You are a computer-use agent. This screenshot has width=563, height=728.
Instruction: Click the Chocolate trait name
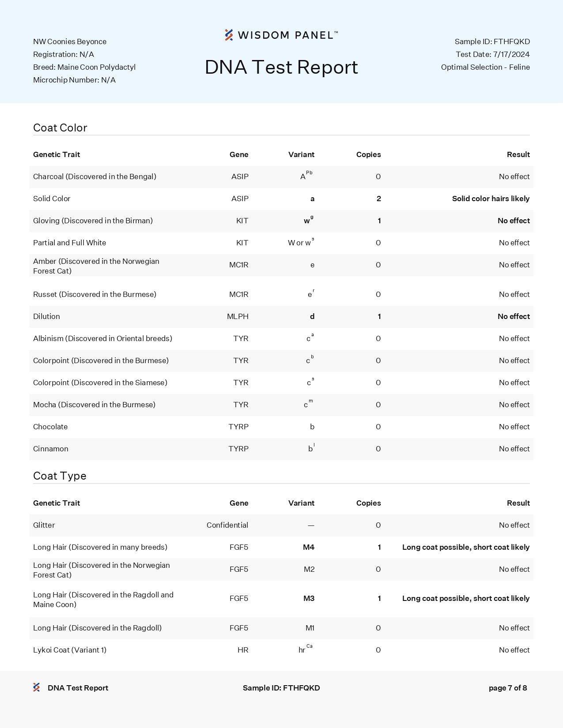(50, 427)
